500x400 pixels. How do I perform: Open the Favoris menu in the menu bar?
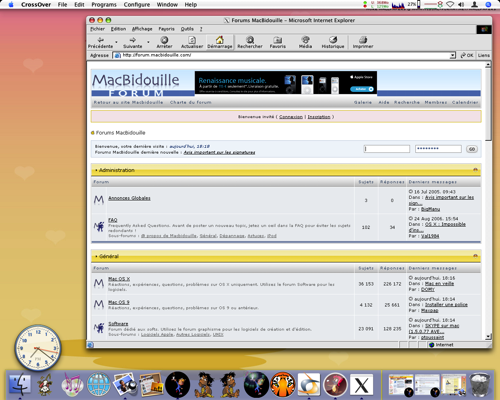166,29
